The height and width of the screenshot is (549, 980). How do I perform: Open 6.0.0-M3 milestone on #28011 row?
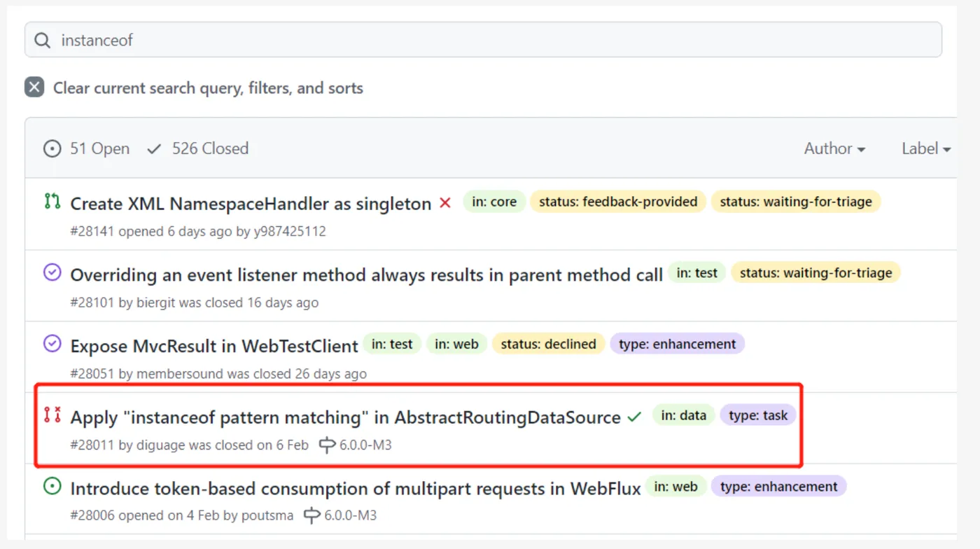click(x=365, y=445)
